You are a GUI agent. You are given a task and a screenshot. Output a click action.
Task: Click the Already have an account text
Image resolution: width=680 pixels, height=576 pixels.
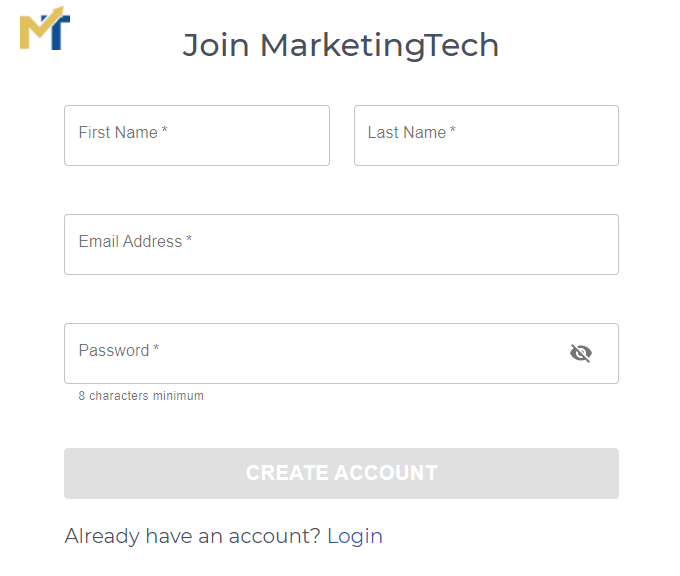click(192, 536)
